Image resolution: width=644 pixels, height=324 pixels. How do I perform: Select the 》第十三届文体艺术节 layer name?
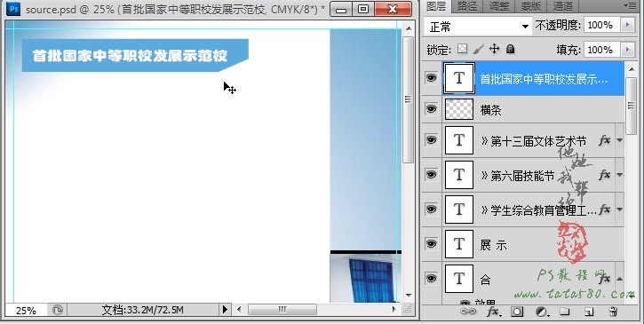click(x=533, y=141)
